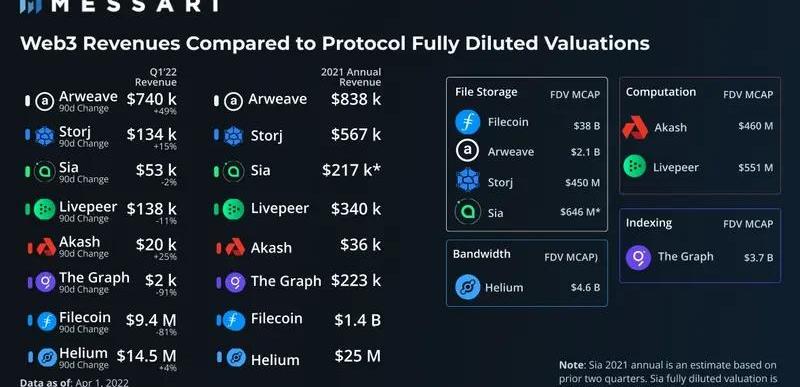Click the Filecoin $38 B FDV value
The width and height of the screenshot is (800, 387).
click(x=586, y=125)
